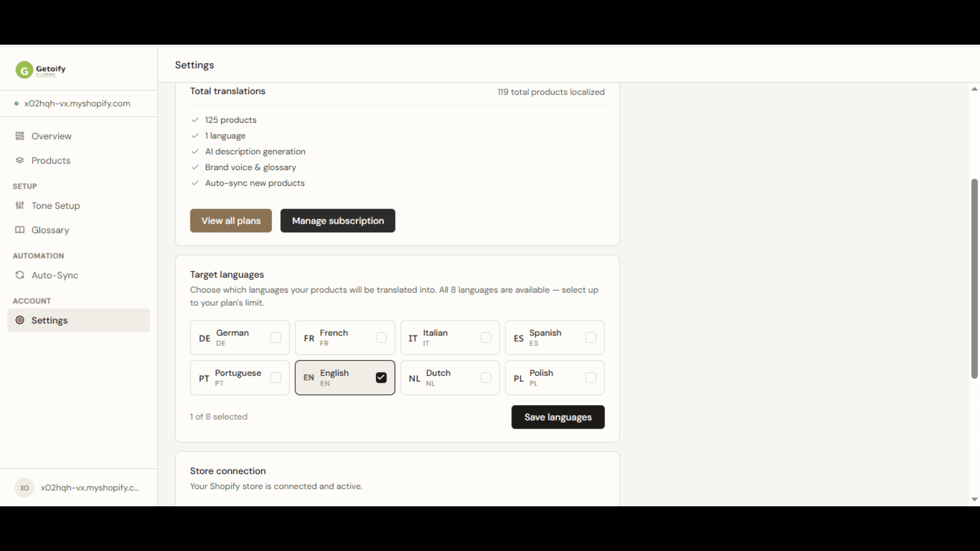Open Overview via its grid icon
Screen dimensions: 980x551
click(20, 136)
